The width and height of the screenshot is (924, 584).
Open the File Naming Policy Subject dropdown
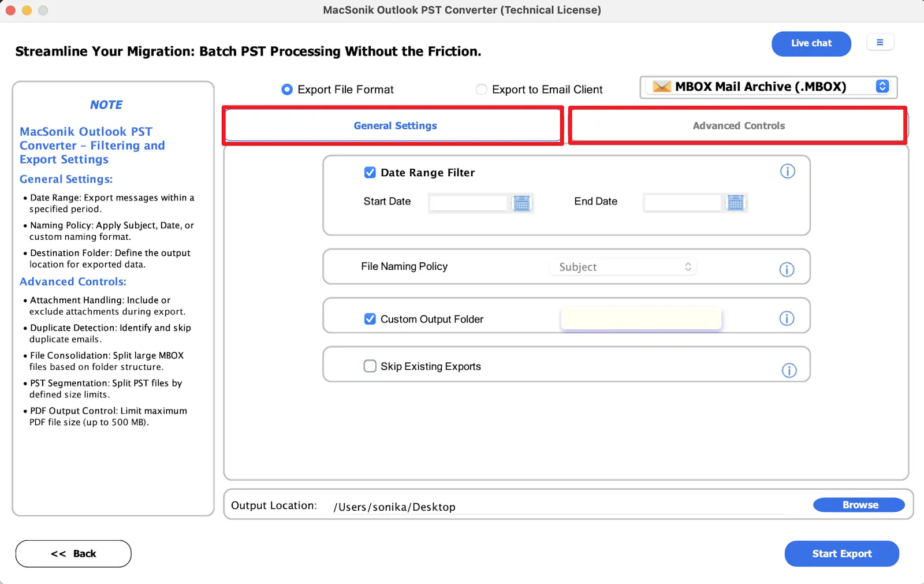(x=624, y=267)
